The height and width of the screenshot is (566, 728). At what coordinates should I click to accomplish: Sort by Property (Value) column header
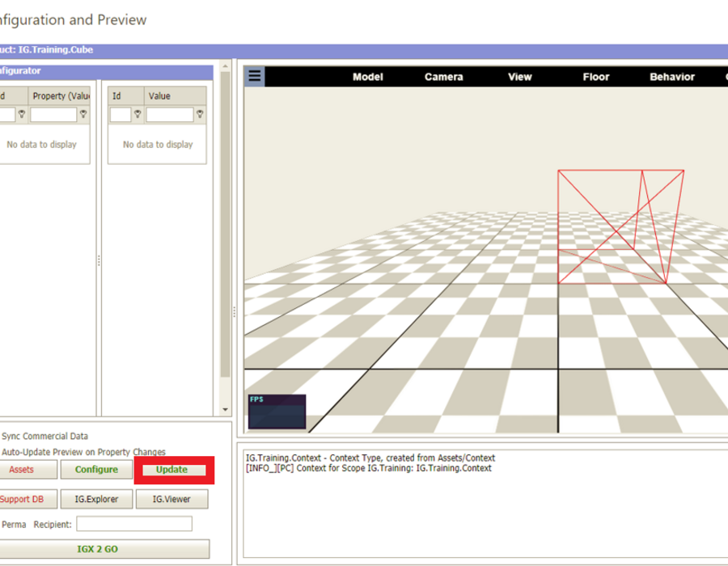pos(59,95)
